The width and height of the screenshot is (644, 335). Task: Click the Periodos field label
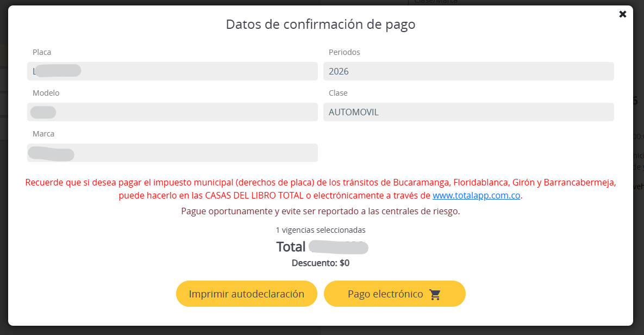point(344,52)
